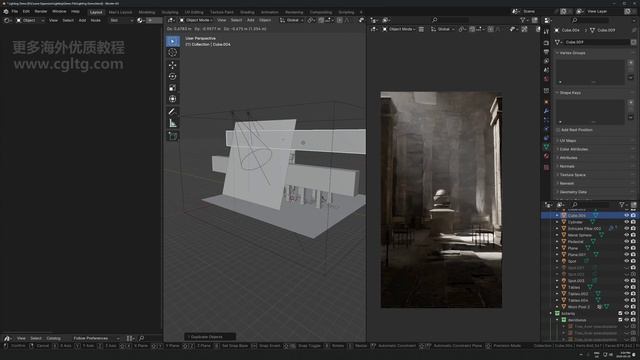Screen dimensions: 640x360
Task: Open the Physics properties tab
Action: pos(547,129)
